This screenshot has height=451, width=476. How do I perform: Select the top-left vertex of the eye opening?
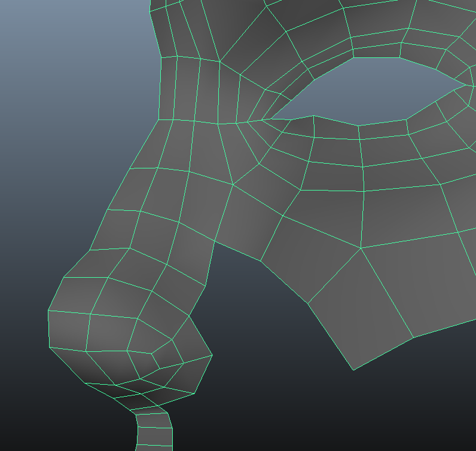pos(353,57)
